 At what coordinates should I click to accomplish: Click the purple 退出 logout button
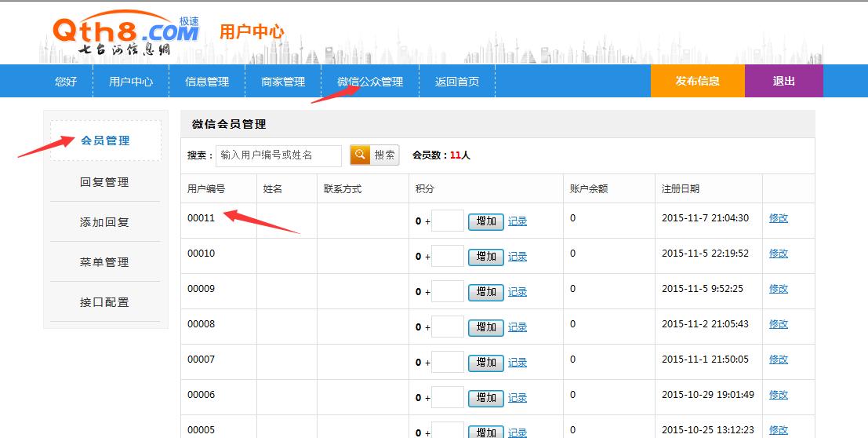pos(783,81)
